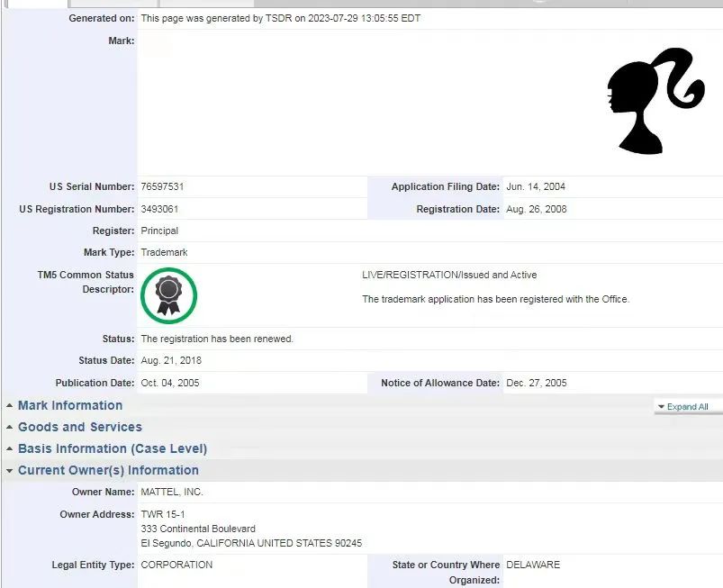723x588 pixels.
Task: Collapse Current Owner(s) Information section
Action: point(108,470)
